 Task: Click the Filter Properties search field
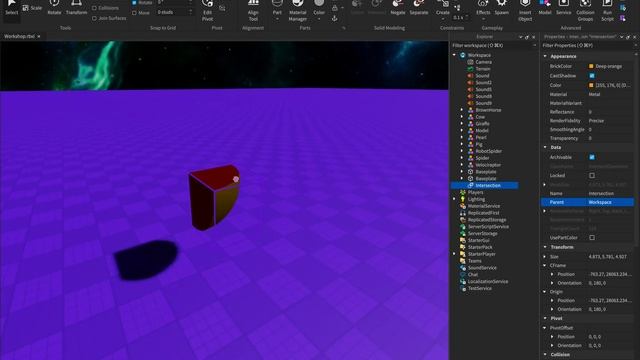coord(588,45)
